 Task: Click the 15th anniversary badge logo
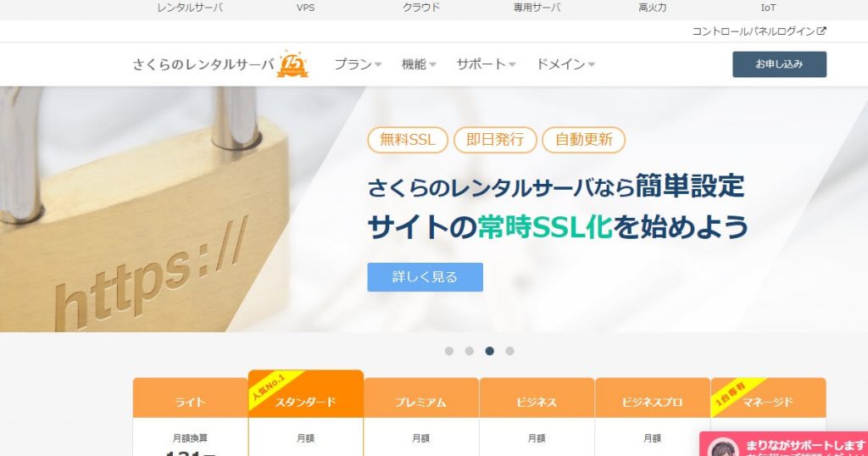pos(292,64)
